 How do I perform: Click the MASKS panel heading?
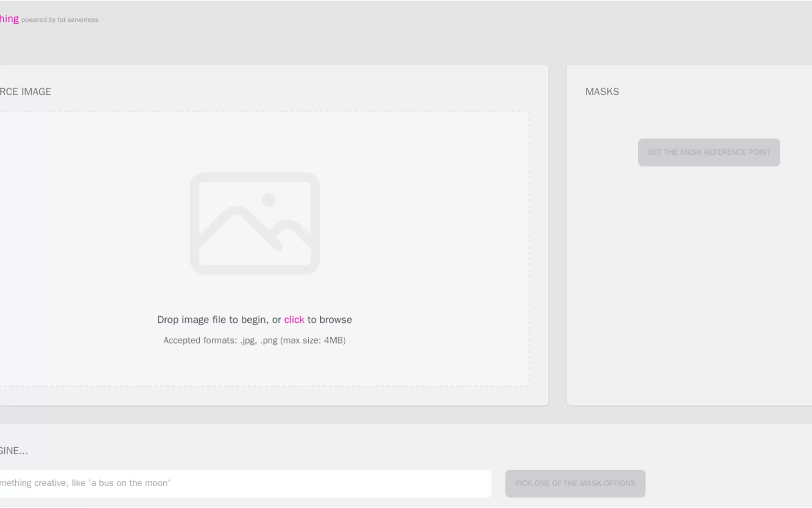pos(602,92)
